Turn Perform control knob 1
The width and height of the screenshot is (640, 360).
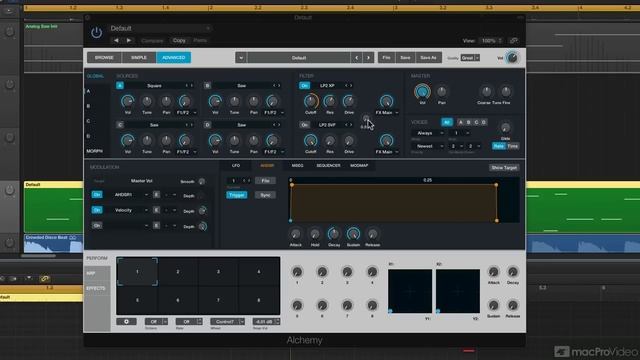[297, 272]
